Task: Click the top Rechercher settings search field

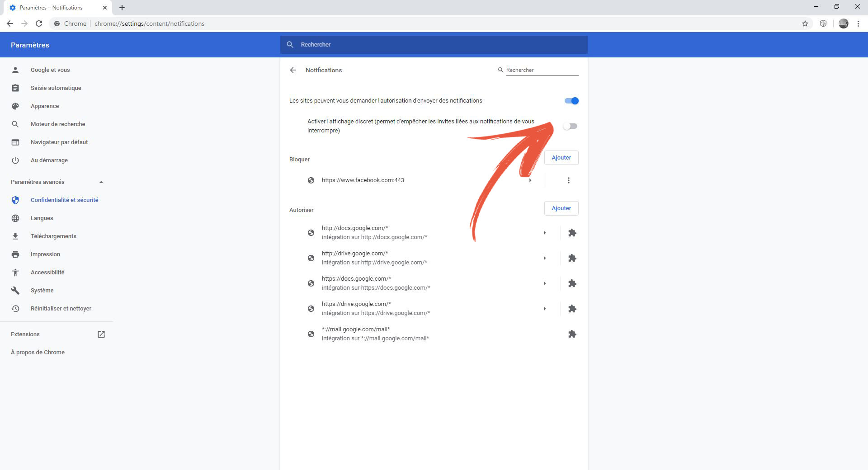Action: (x=434, y=45)
